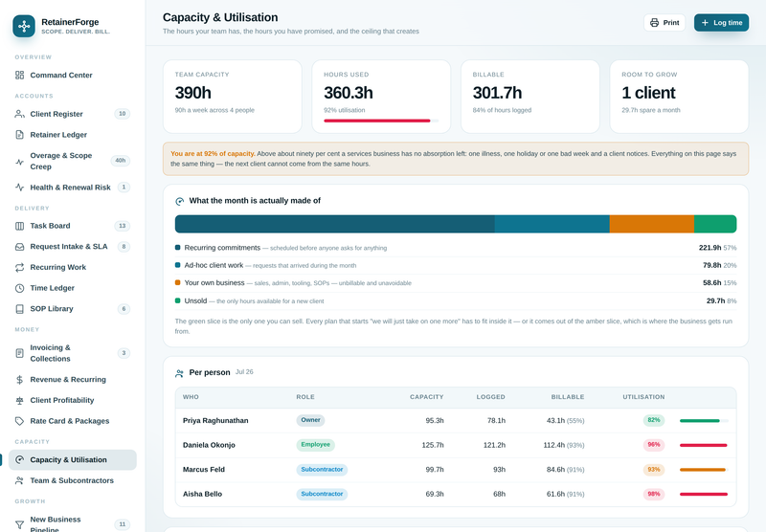Open the Retainer Ledger section

click(73, 135)
